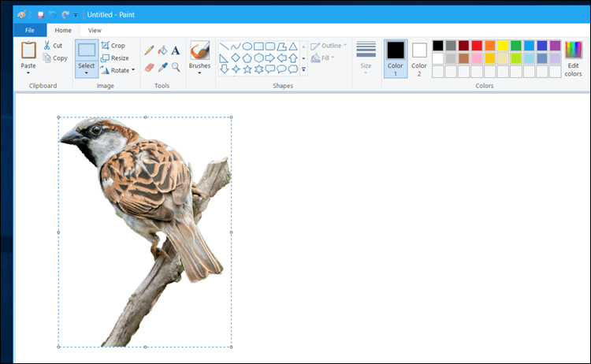Open Edit colors dialog
The width and height of the screenshot is (591, 364).
pos(574,58)
